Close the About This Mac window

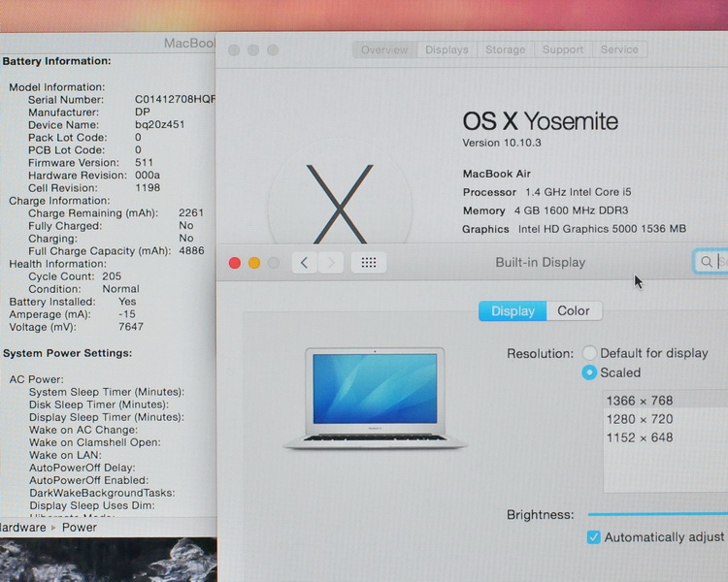point(234,50)
